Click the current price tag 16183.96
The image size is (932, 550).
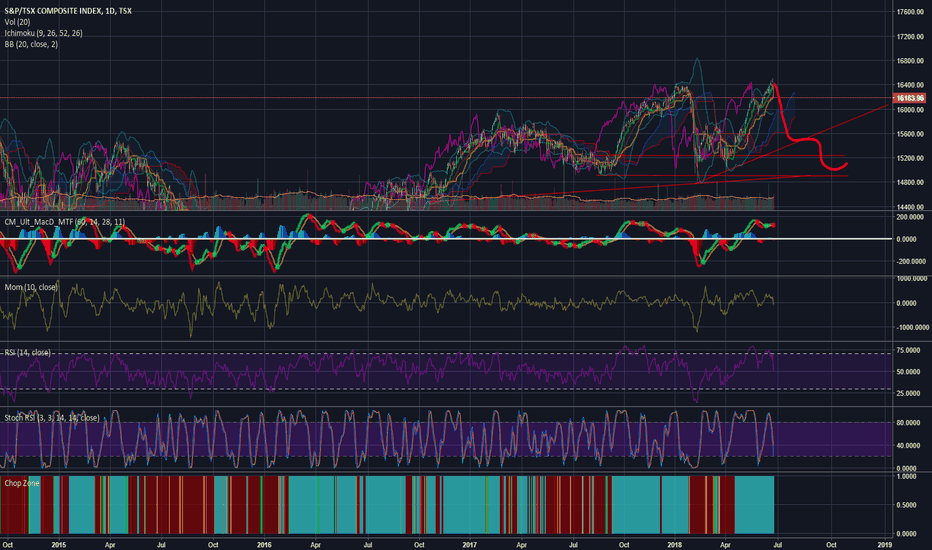click(x=909, y=98)
